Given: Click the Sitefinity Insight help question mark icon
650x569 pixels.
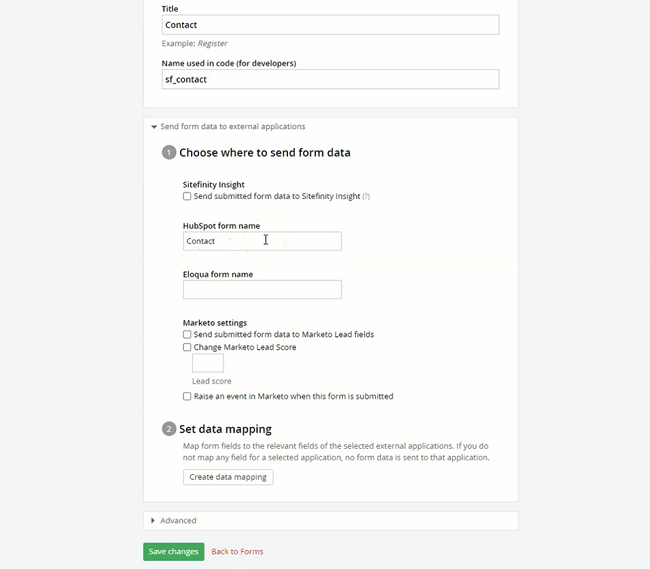Looking at the screenshot, I should [366, 196].
